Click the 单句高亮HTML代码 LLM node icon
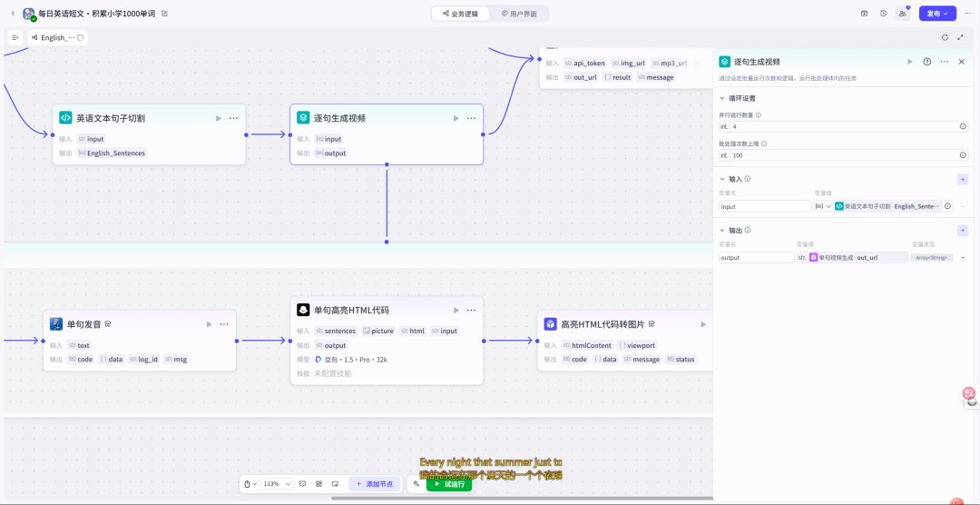This screenshot has height=505, width=980. pos(303,310)
